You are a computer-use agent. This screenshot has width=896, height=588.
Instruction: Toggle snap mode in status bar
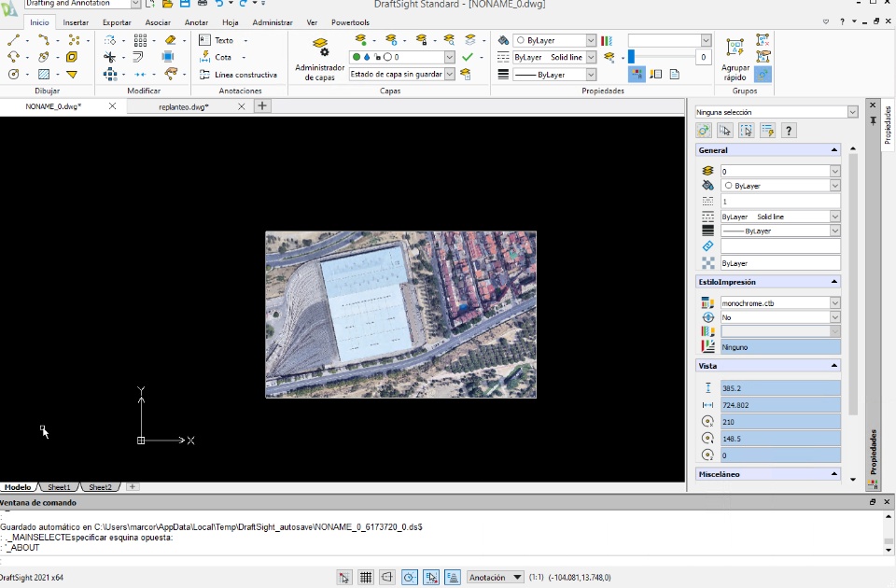(344, 578)
